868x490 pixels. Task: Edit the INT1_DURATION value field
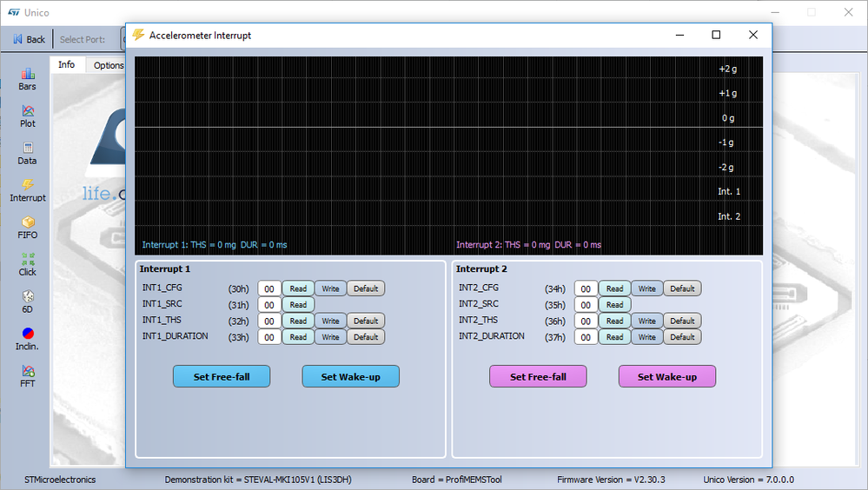click(x=269, y=336)
